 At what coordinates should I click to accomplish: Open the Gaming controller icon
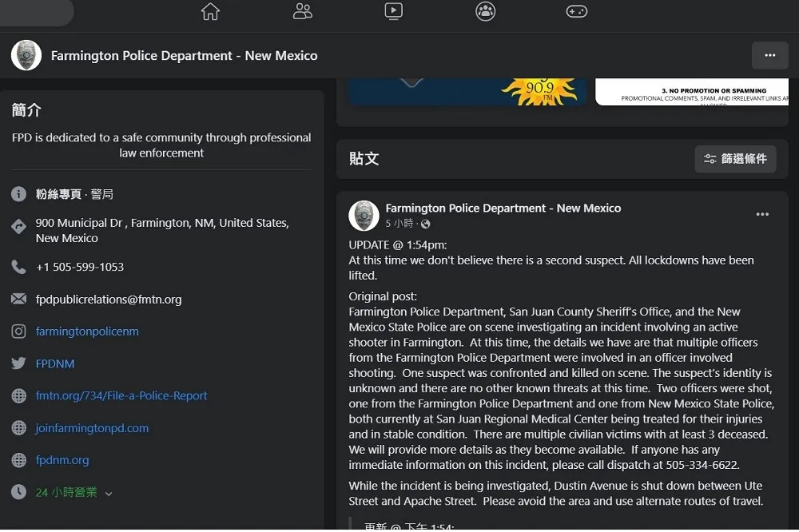click(x=577, y=11)
